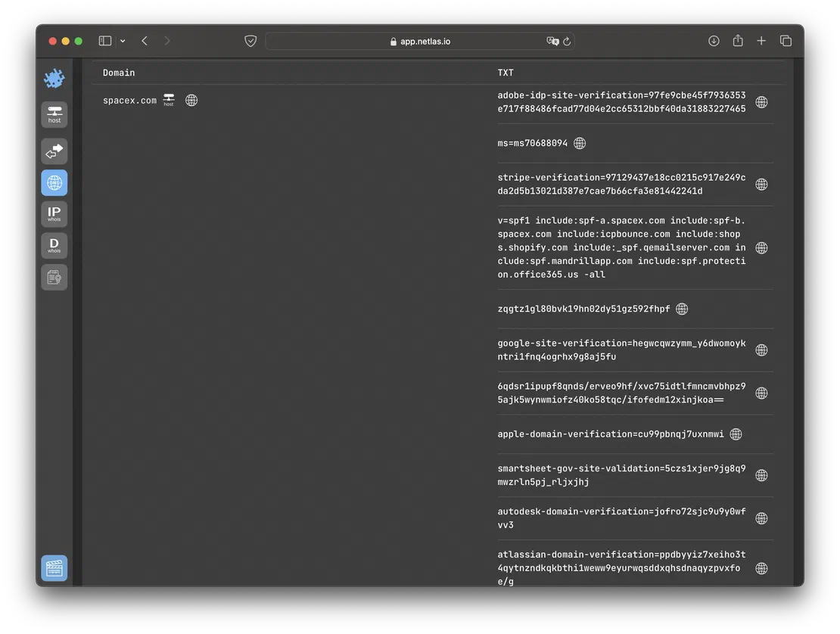Click the zqgtz1gl80bvk19hn02dy51gz592fhpf value

coord(583,309)
